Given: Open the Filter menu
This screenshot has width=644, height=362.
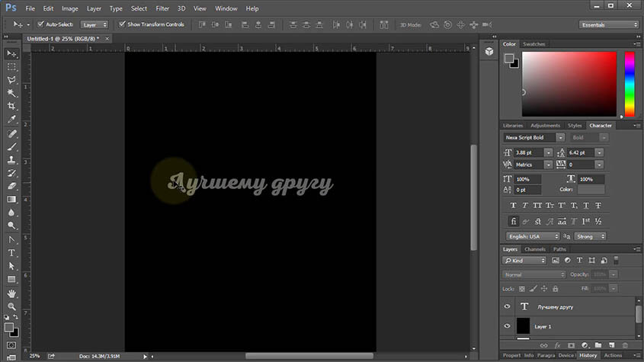Looking at the screenshot, I should click(162, 8).
